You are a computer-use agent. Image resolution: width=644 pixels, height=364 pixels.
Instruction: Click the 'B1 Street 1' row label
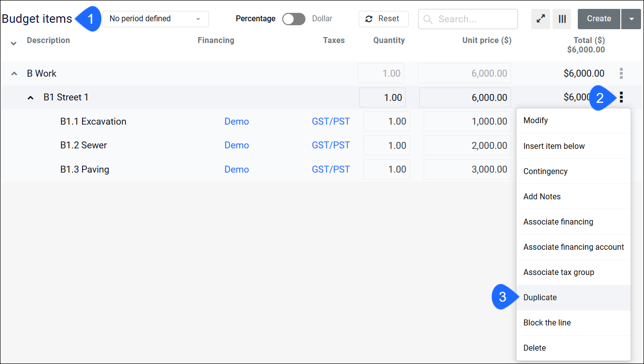pyautogui.click(x=66, y=97)
